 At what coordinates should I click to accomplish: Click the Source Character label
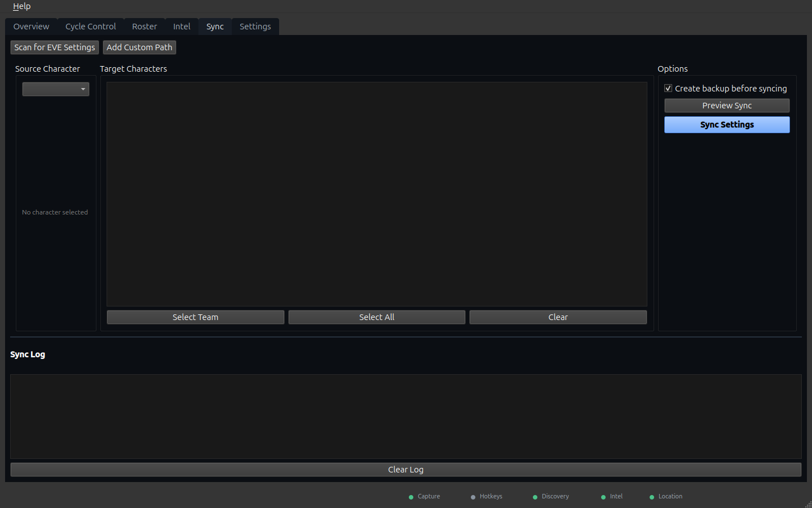pos(47,69)
